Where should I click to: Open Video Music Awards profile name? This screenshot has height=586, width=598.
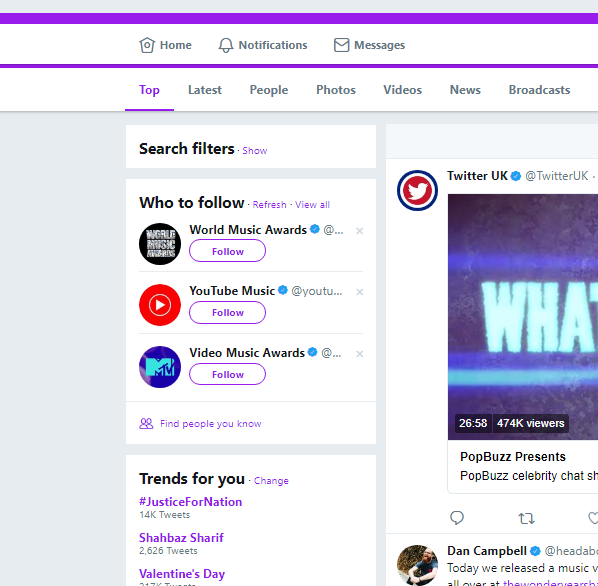(247, 353)
